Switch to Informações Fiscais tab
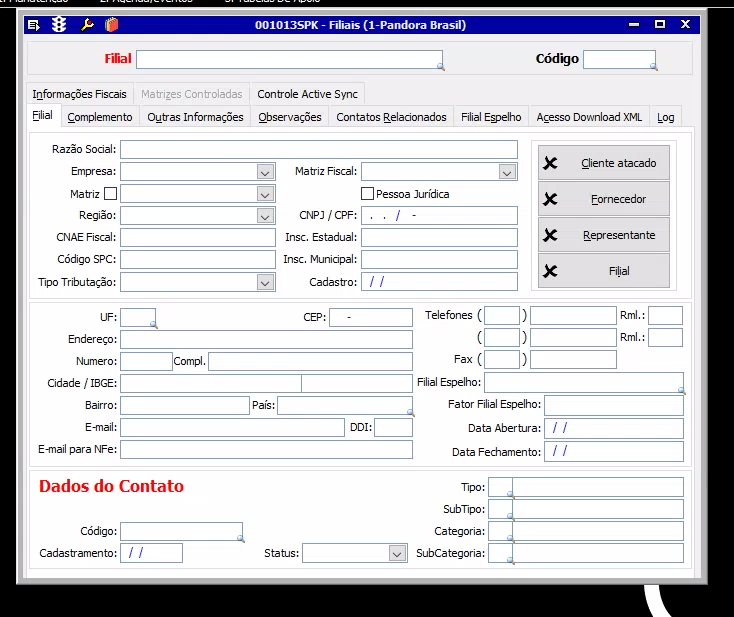This screenshot has width=734, height=617. tap(79, 94)
